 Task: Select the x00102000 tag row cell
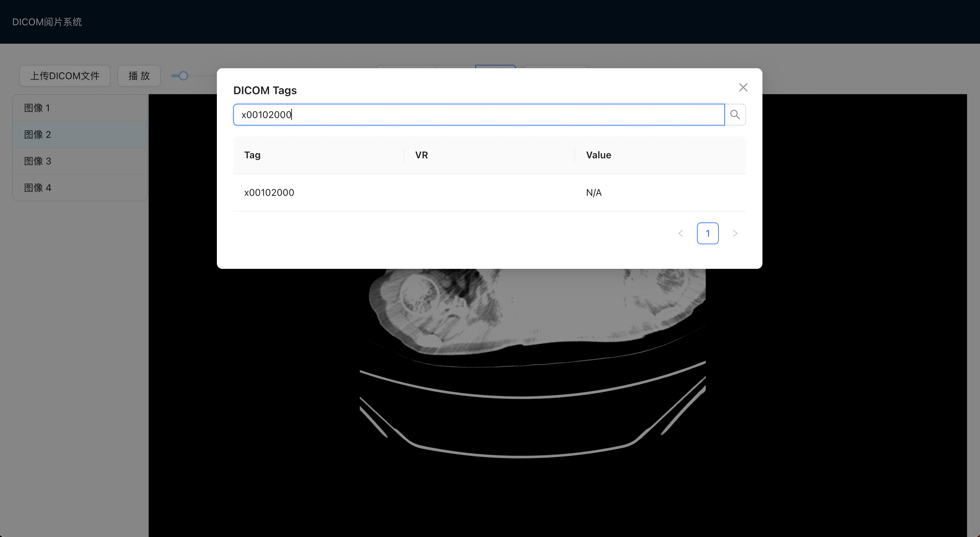tap(269, 192)
